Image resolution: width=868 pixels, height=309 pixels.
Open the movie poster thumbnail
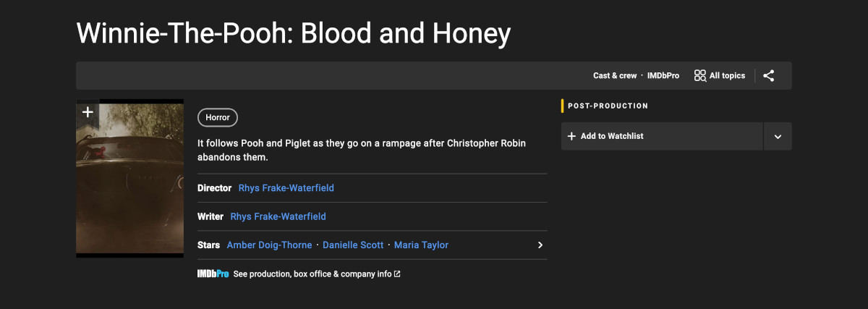[x=130, y=178]
